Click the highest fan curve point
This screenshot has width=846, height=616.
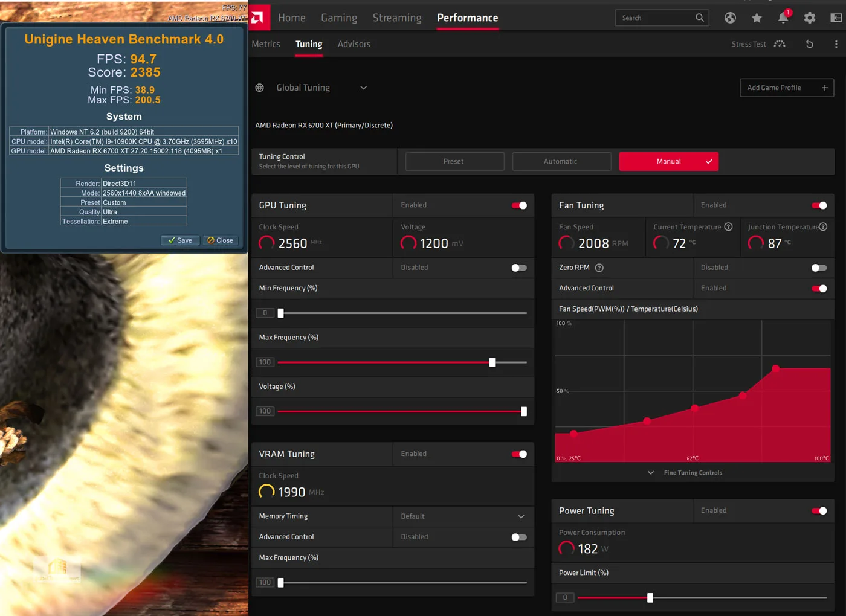click(776, 368)
